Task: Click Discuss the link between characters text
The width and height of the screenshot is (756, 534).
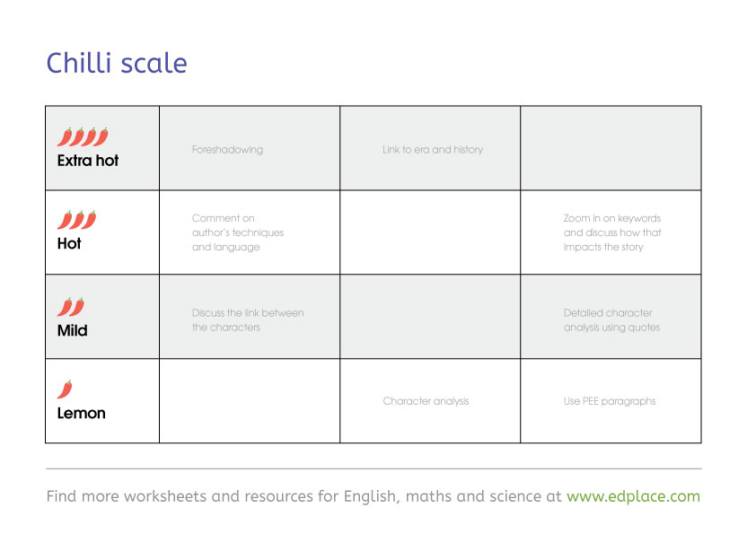Action: [x=248, y=320]
